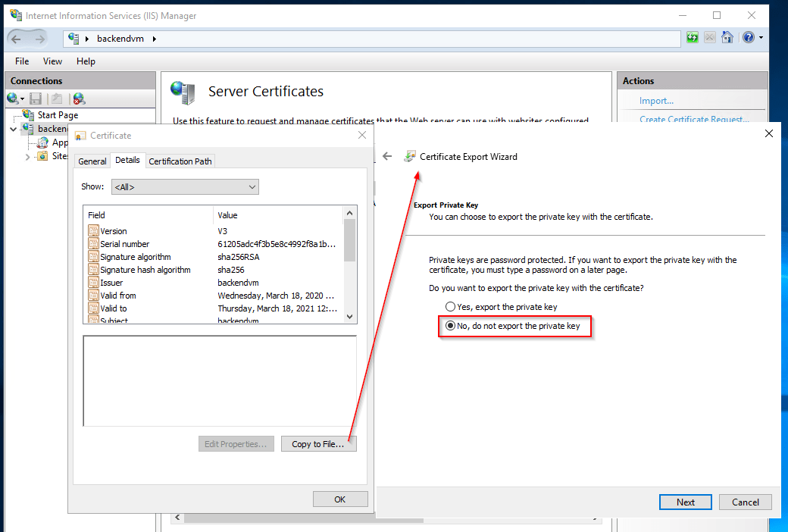The height and width of the screenshot is (532, 788).
Task: Click Create Certificate Request link
Action: (x=694, y=119)
